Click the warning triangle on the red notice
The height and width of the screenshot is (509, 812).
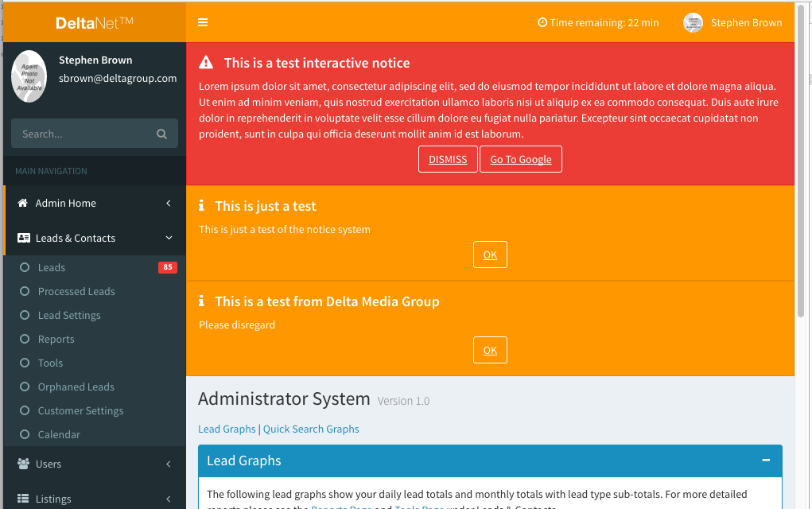207,61
